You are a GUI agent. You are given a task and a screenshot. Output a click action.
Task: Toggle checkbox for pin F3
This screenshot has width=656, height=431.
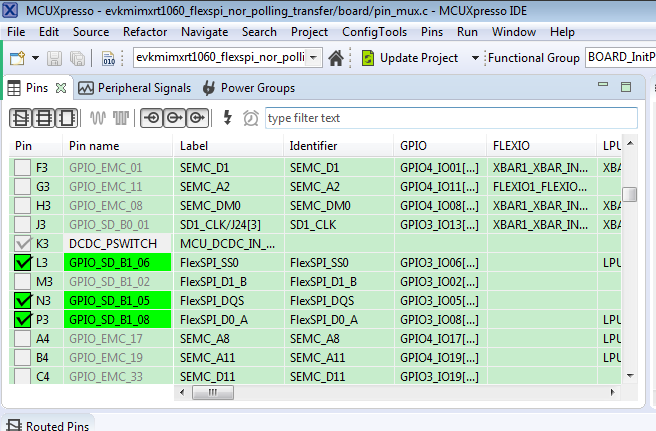(22, 167)
